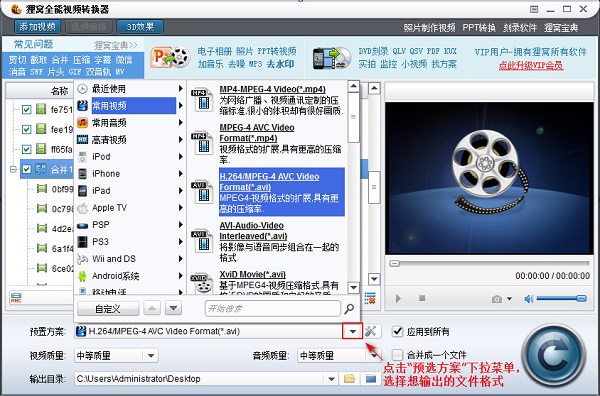
Task: Open the PPT转换 top bar item
Action: point(479,28)
